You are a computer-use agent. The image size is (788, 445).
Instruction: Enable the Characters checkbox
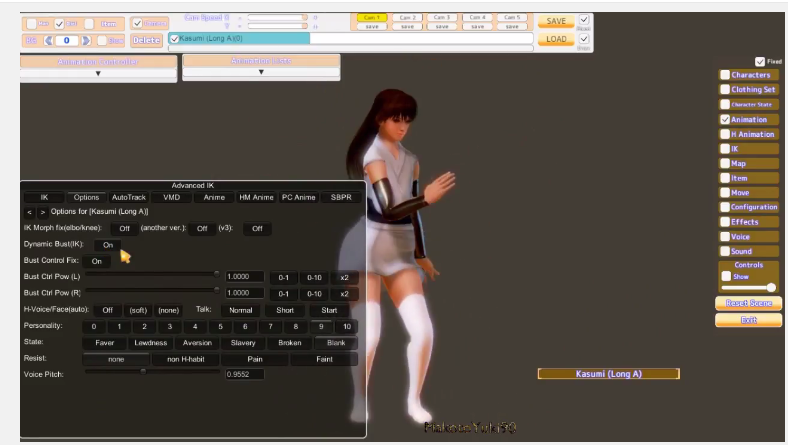pyautogui.click(x=725, y=75)
